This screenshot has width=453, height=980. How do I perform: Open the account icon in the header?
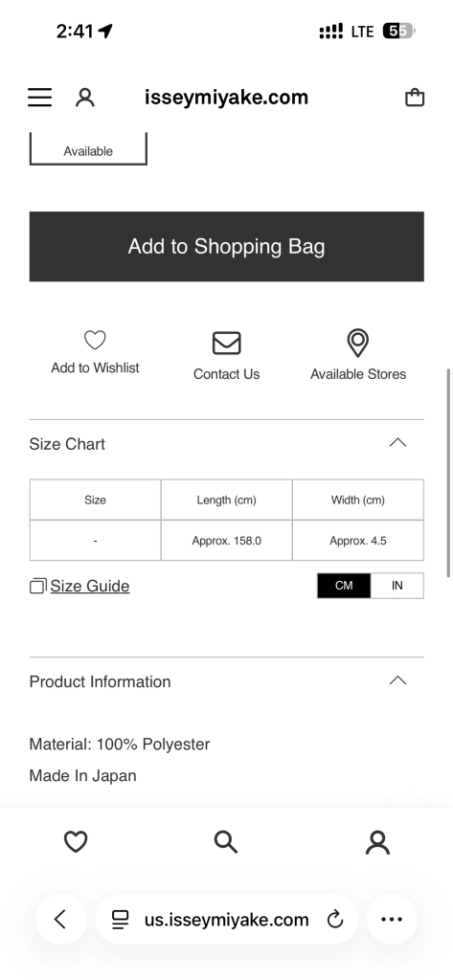(x=85, y=98)
